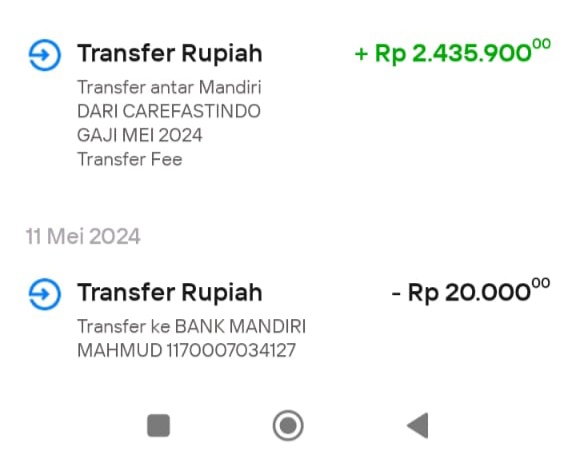Tap the recipient name MAHMUD
The image size is (574, 463).
point(120,350)
